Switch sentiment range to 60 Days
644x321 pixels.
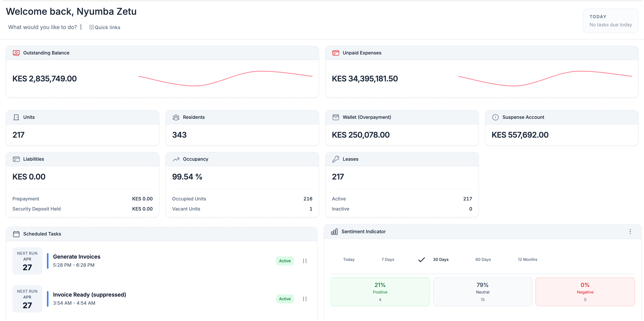click(x=483, y=259)
